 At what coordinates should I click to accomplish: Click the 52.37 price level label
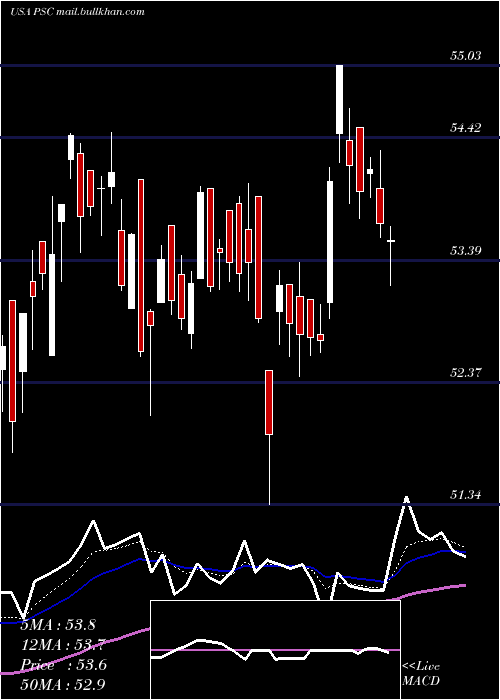(466, 373)
